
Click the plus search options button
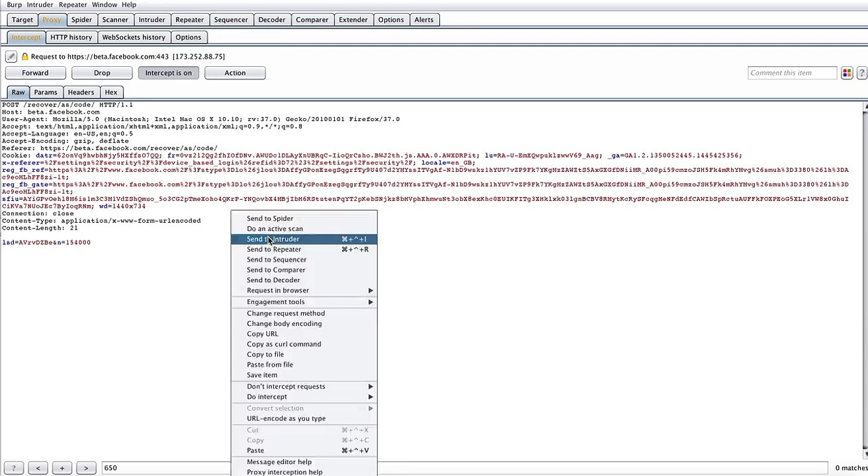pos(62,468)
